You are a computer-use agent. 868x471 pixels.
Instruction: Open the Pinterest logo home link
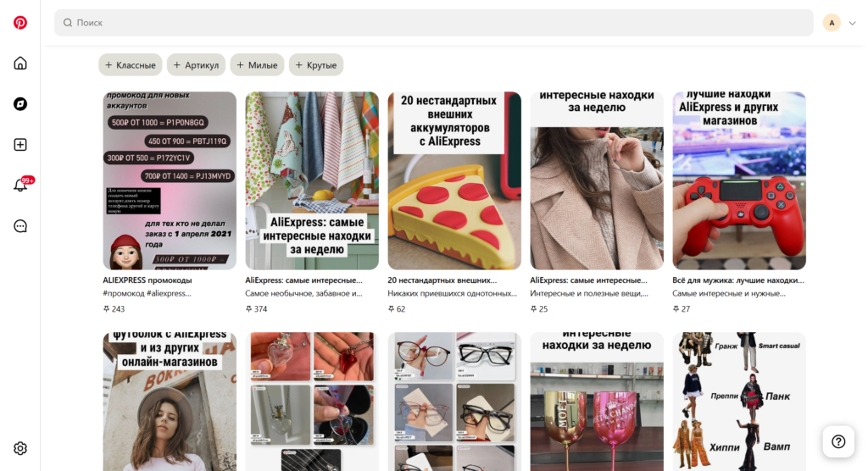[20, 23]
